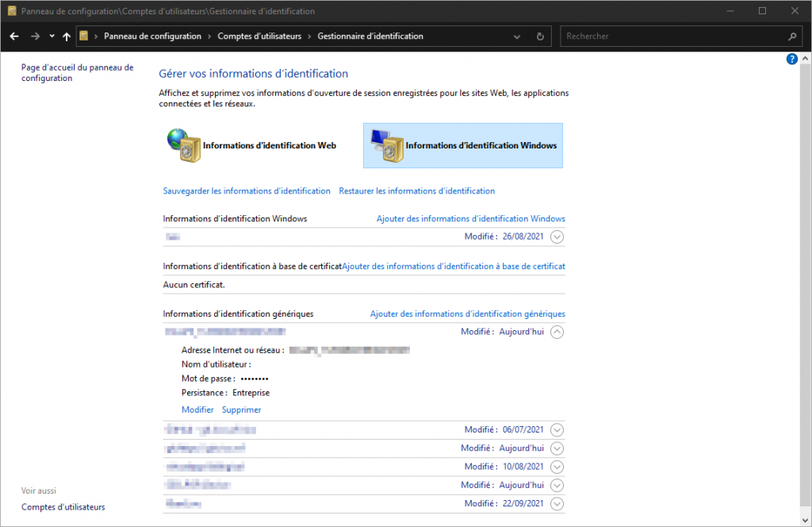Go up one folder level
This screenshot has width=812, height=527.
67,37
